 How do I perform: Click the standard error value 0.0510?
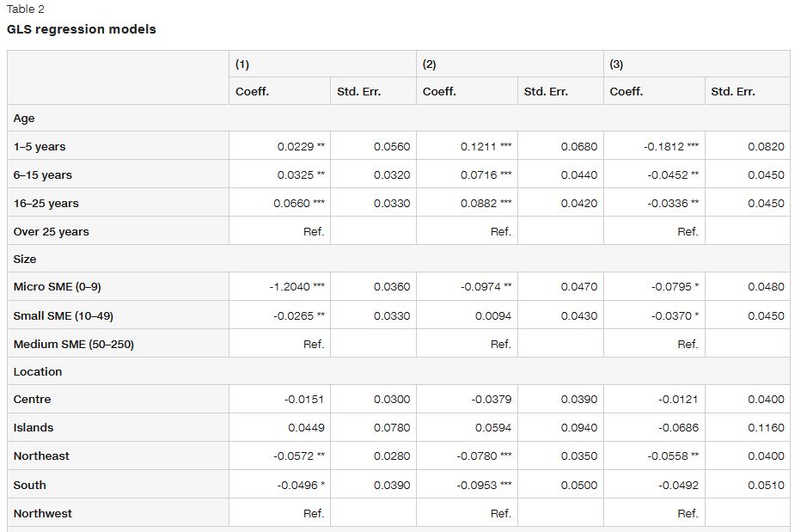[x=766, y=486]
